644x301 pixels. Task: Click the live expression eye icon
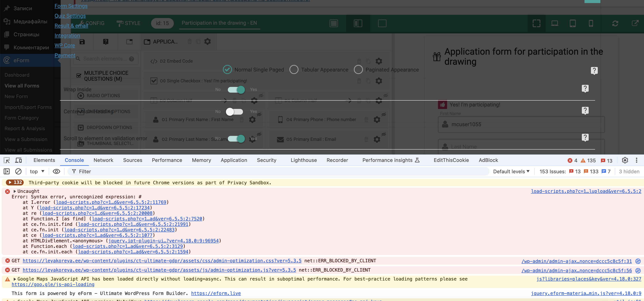tap(56, 172)
